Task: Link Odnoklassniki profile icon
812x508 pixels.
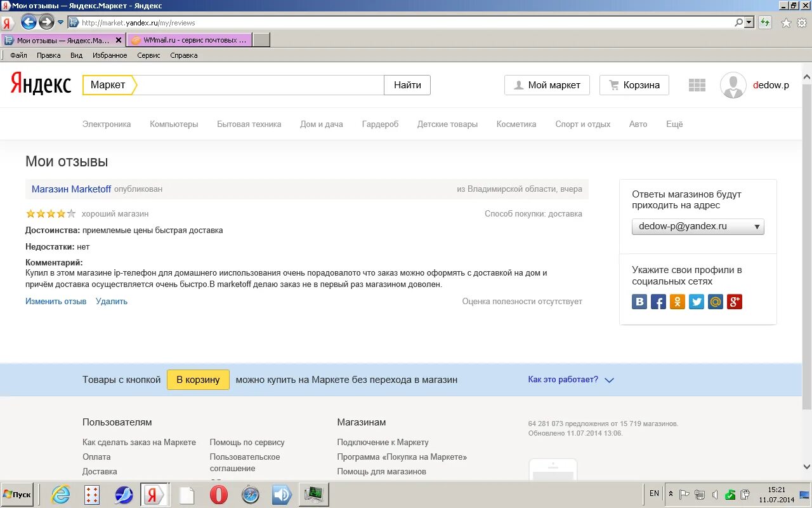Action: click(x=678, y=302)
